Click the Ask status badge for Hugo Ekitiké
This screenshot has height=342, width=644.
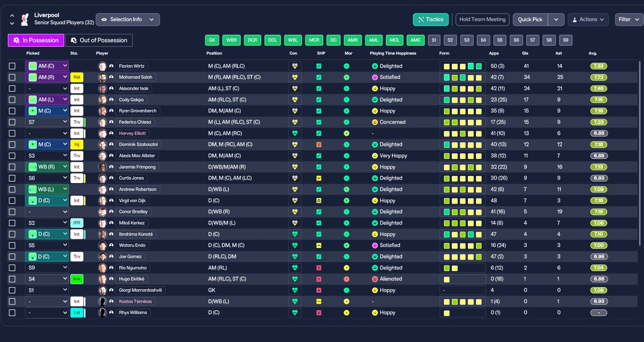point(76,279)
